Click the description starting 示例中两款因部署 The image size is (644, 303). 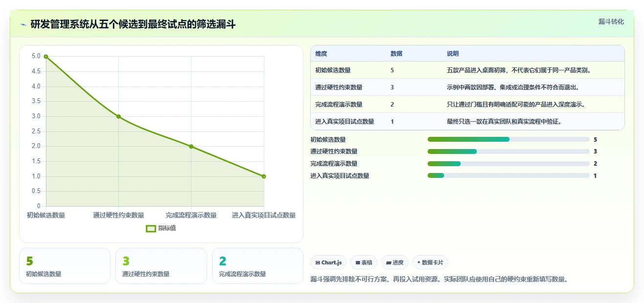click(x=513, y=87)
